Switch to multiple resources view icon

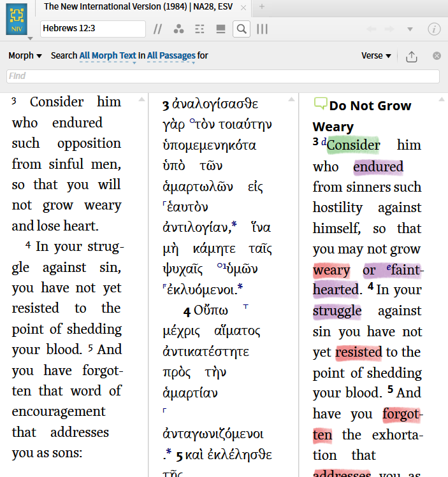pyautogui.click(x=220, y=29)
